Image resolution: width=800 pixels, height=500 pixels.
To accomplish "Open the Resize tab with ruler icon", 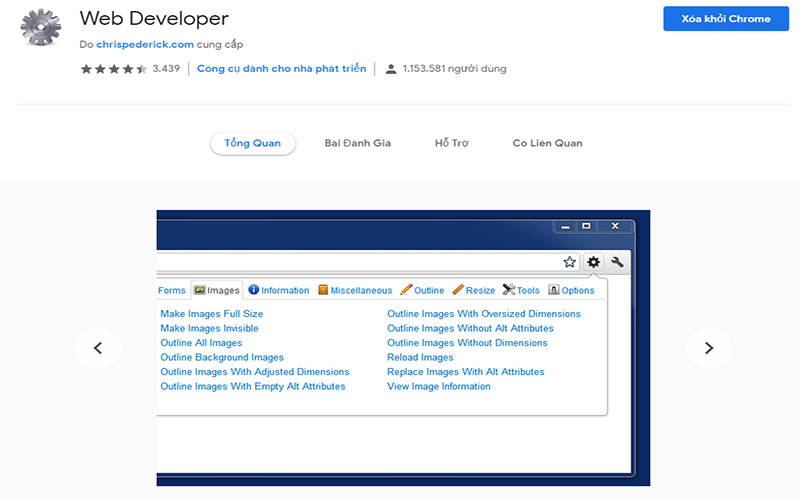I will tap(473, 290).
